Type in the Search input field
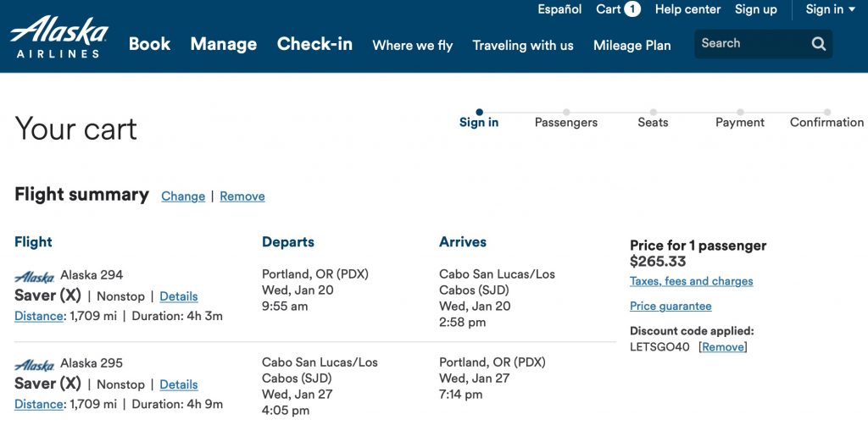This screenshot has width=868, height=431. (750, 44)
